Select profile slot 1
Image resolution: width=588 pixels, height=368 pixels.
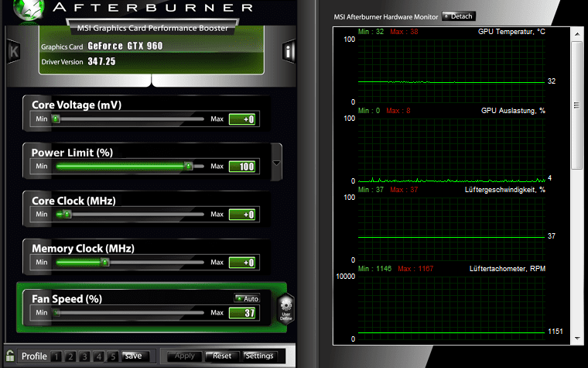[x=56, y=356]
